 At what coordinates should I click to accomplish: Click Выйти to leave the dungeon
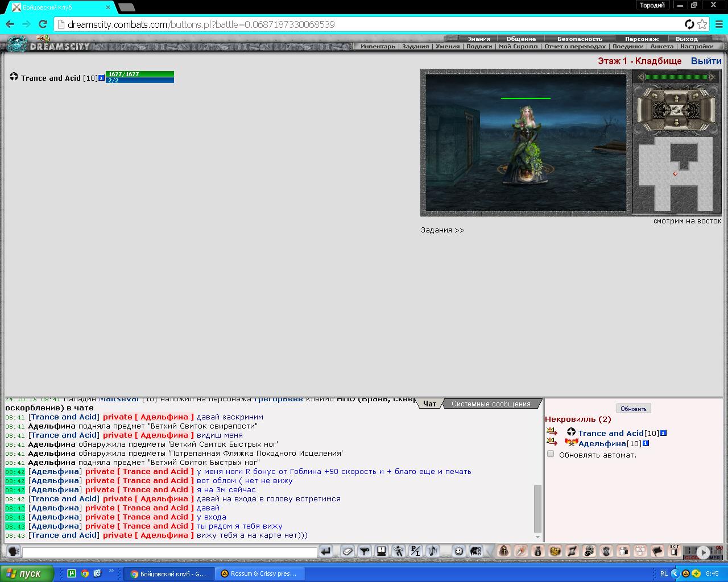706,61
